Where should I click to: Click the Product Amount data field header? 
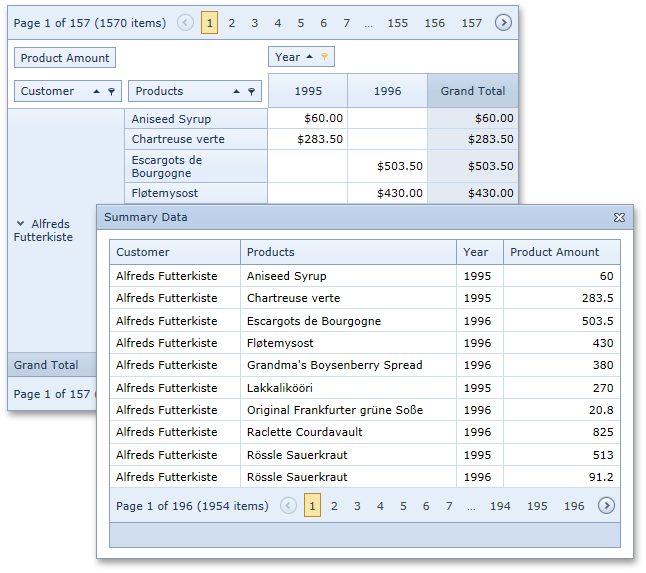pyautogui.click(x=65, y=58)
